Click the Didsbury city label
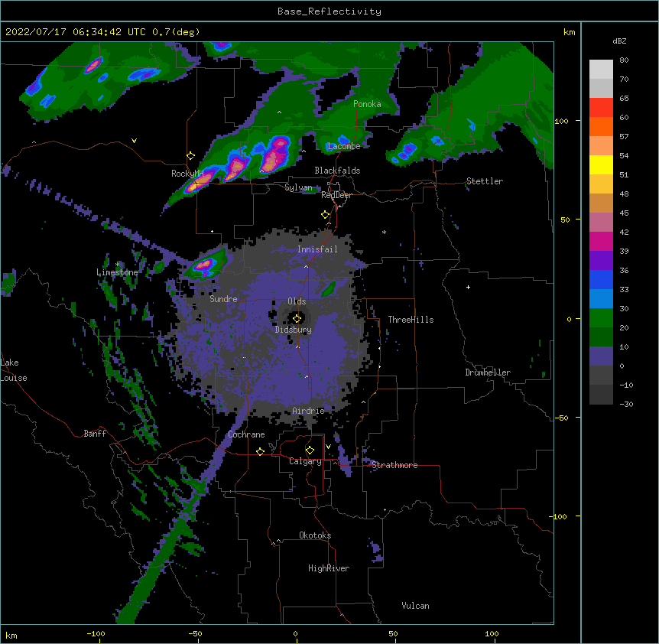Screen dimensions: 659x644 tap(294, 330)
